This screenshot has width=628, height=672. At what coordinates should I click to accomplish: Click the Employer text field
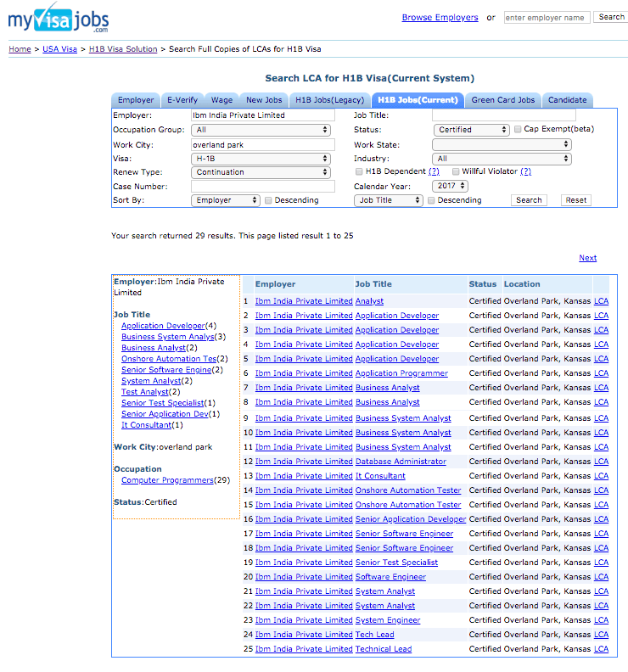tap(263, 115)
